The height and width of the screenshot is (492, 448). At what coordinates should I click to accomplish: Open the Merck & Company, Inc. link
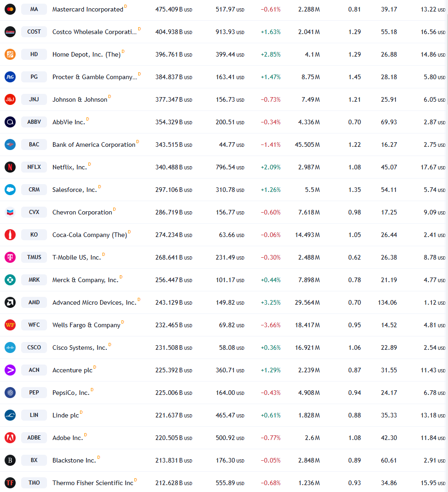click(85, 280)
